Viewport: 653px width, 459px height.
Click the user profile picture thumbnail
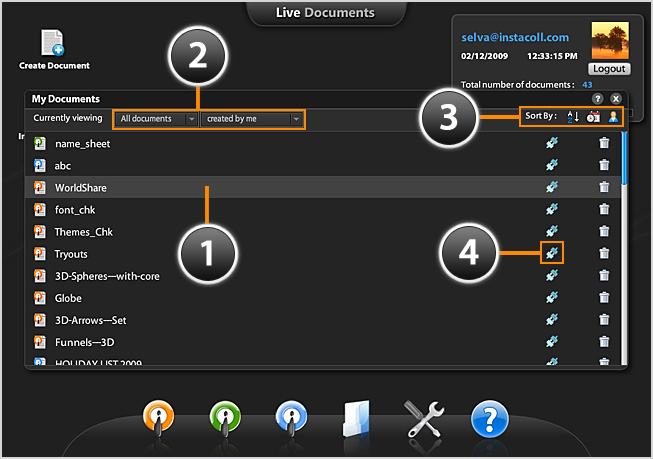(x=610, y=40)
